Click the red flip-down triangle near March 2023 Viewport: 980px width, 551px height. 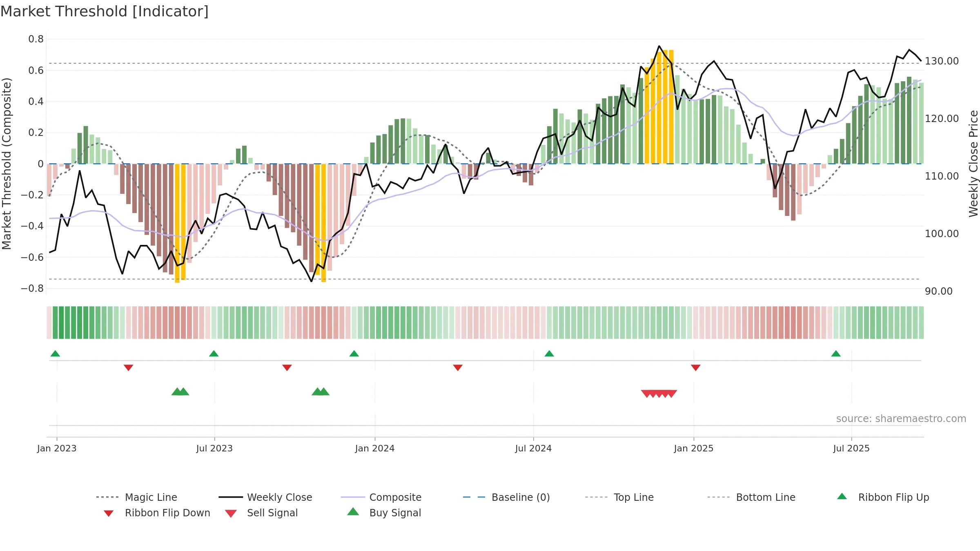(x=128, y=368)
